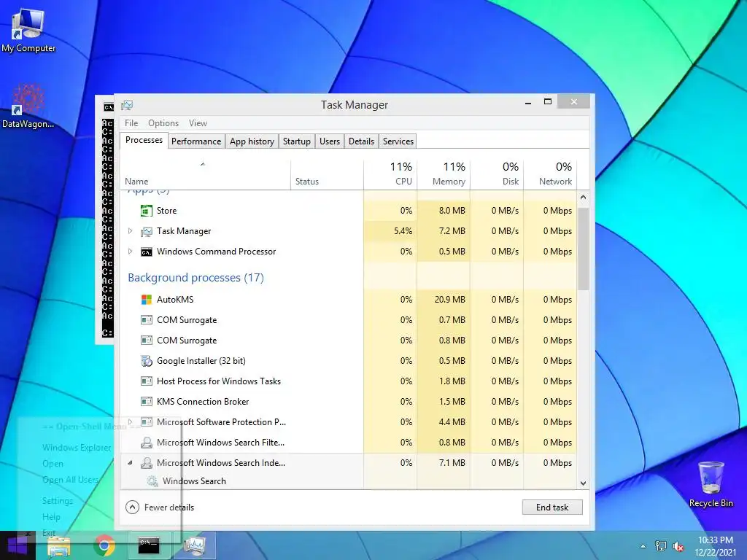Minimize the Task Manager window
The width and height of the screenshot is (747, 560).
point(528,102)
